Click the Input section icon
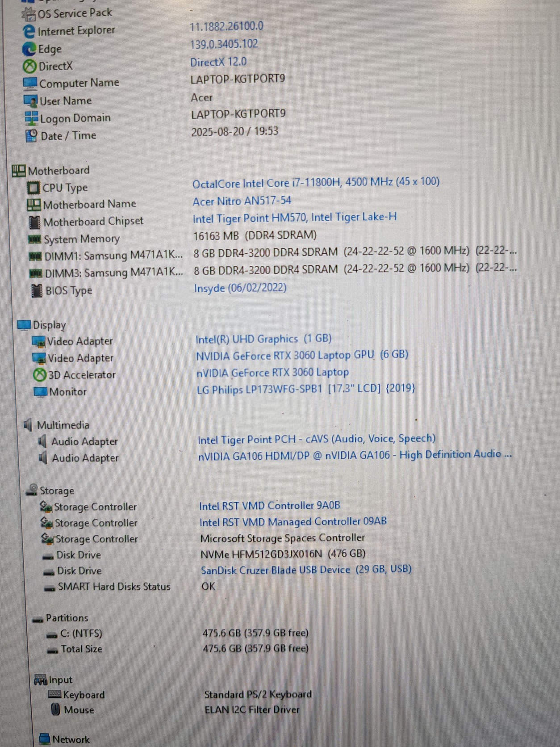The image size is (560, 747). click(x=41, y=680)
